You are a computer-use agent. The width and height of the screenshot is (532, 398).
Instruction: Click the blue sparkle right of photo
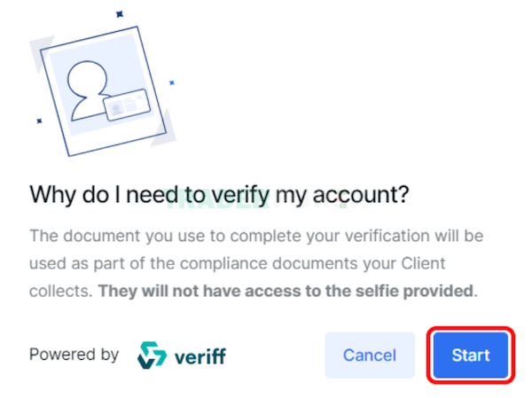click(x=172, y=82)
